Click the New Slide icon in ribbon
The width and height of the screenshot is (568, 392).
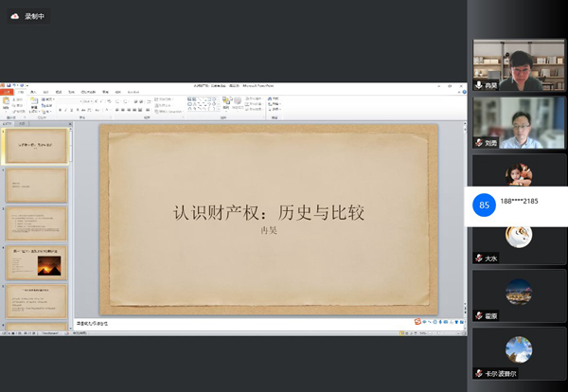click(34, 101)
